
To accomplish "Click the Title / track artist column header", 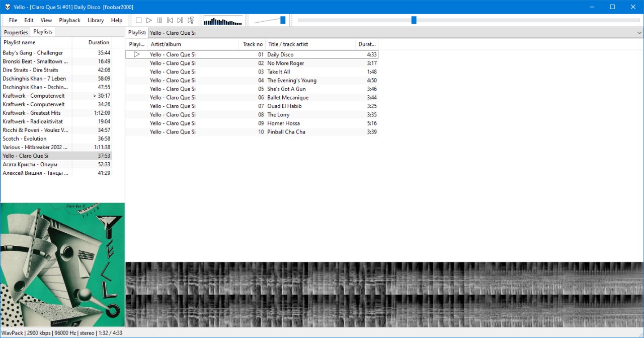I will coord(311,44).
